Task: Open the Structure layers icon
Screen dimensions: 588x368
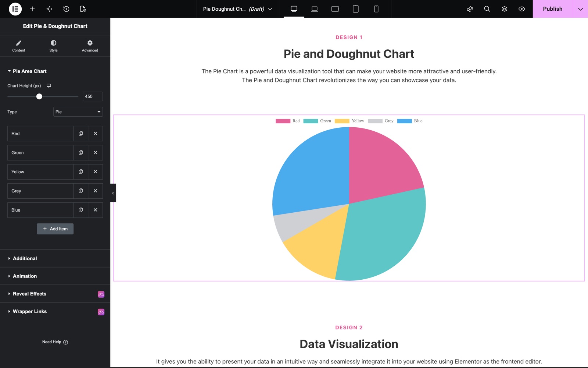Action: pyautogui.click(x=504, y=9)
